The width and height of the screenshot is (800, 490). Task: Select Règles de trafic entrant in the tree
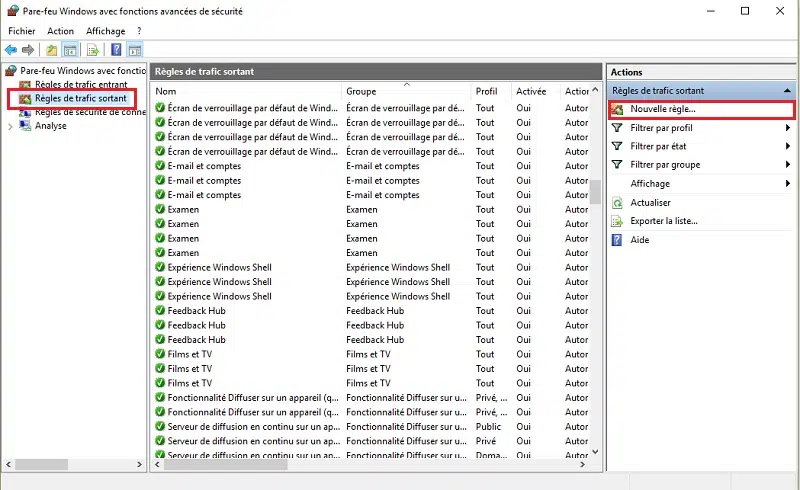click(x=81, y=85)
